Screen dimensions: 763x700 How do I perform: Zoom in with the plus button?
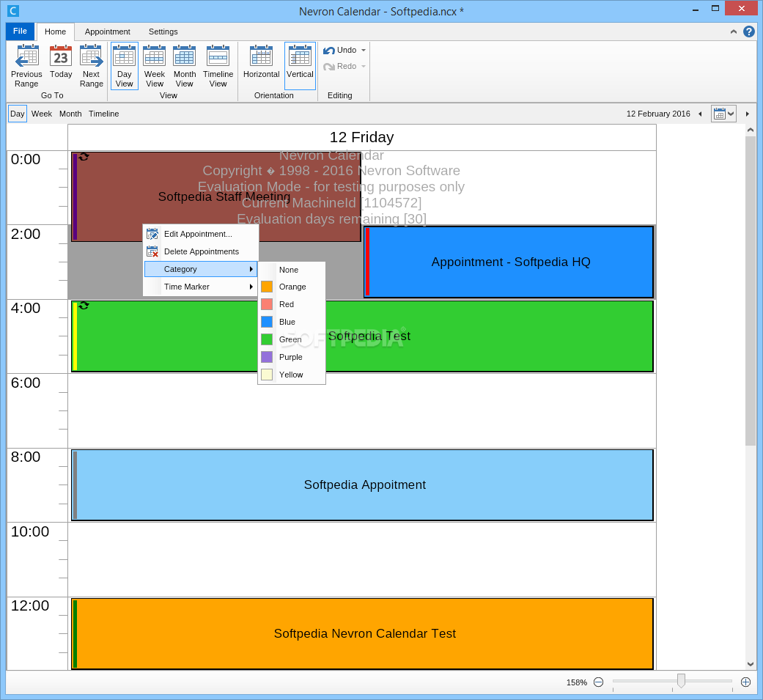(x=745, y=682)
